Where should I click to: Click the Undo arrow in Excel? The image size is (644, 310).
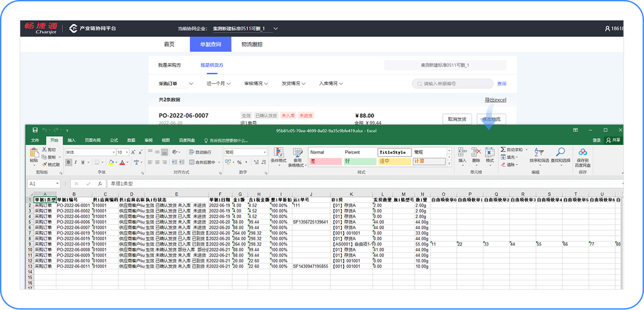point(45,130)
